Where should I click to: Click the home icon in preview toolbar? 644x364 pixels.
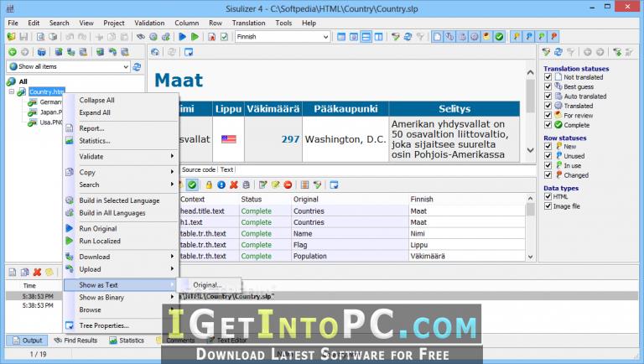point(155,52)
